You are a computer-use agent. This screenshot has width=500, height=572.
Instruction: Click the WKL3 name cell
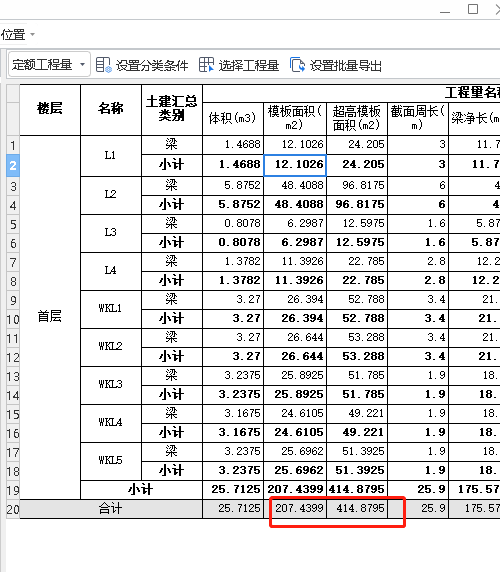coord(111,385)
